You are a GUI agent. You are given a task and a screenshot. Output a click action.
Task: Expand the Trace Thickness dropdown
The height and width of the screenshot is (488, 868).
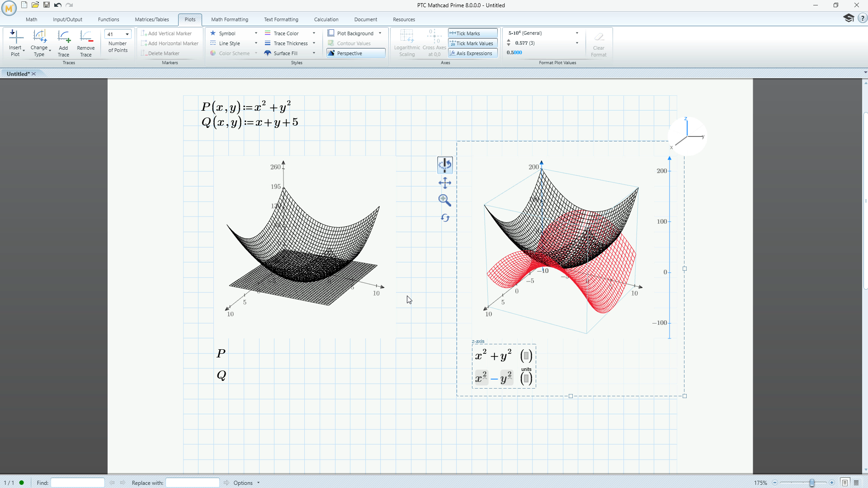pyautogui.click(x=314, y=43)
